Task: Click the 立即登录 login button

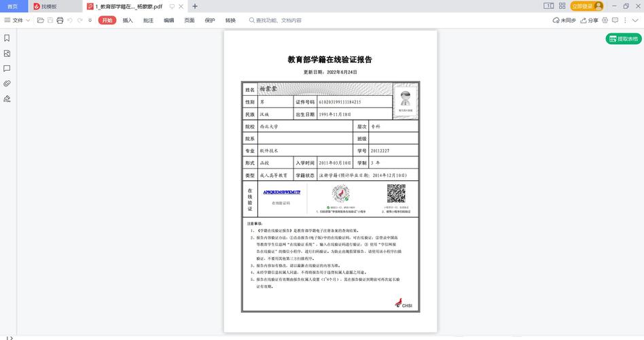Action: (x=586, y=6)
